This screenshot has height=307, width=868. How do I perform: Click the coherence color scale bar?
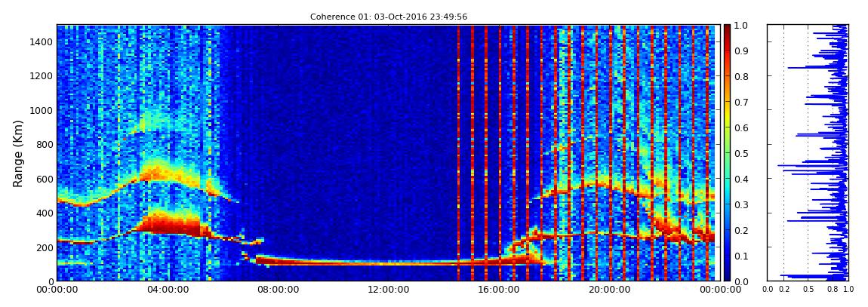(x=728, y=152)
